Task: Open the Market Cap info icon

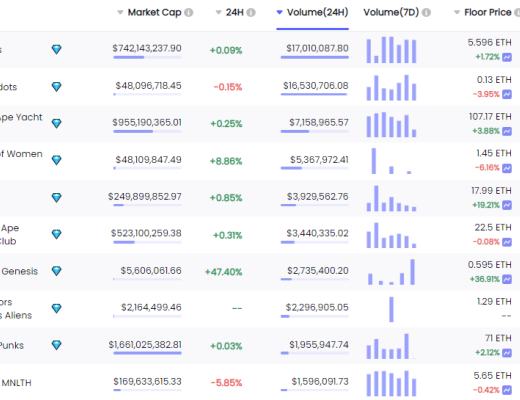Action: pos(189,13)
